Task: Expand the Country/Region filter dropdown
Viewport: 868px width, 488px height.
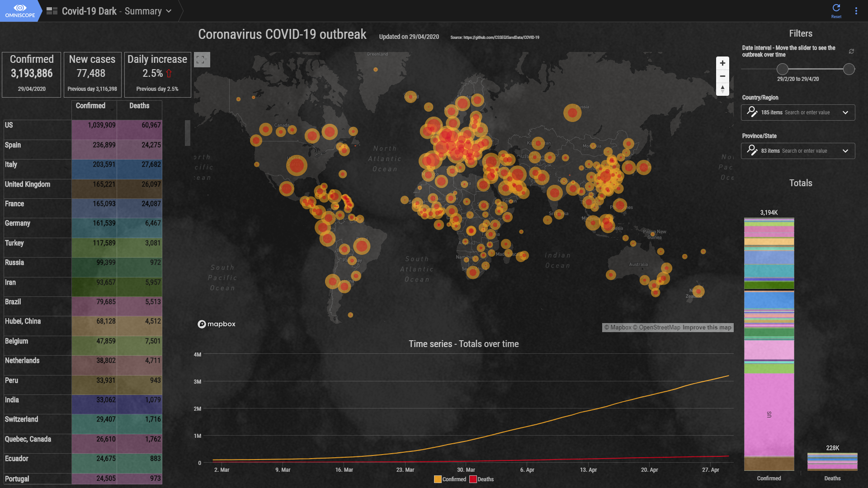Action: click(x=845, y=113)
